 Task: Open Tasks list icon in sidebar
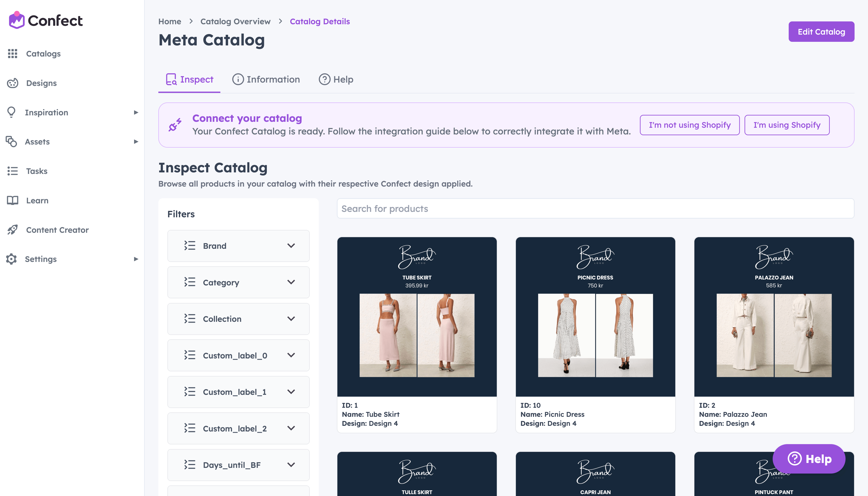click(x=13, y=171)
